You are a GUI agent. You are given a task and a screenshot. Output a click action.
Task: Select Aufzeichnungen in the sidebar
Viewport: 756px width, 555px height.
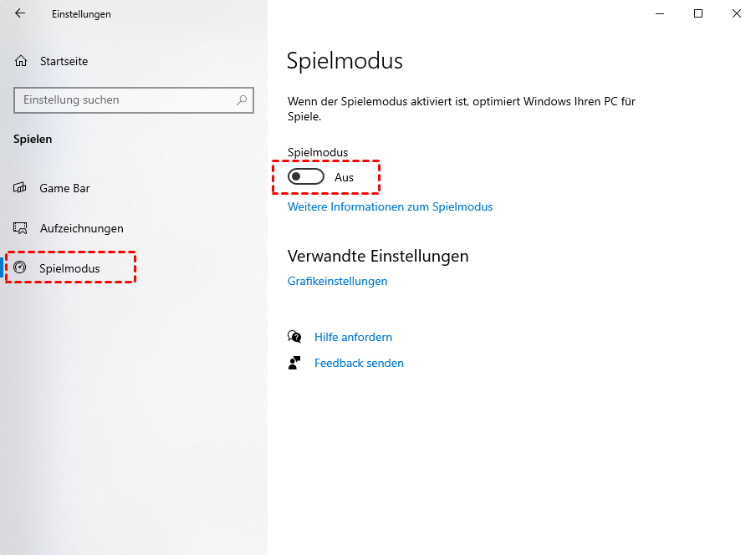pos(81,228)
